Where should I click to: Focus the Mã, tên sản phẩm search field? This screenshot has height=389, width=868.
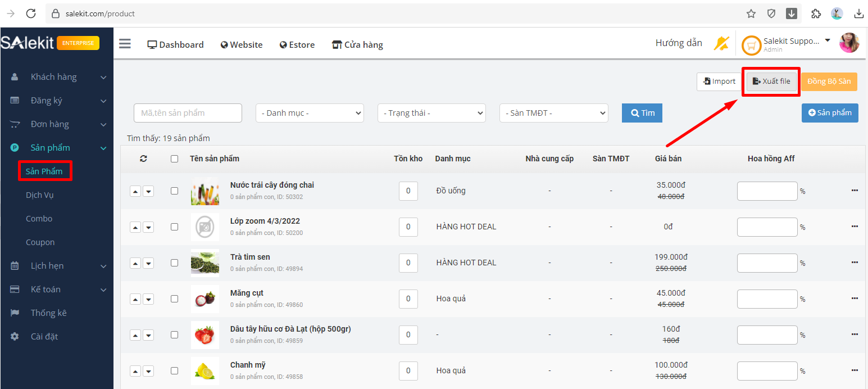click(x=188, y=113)
